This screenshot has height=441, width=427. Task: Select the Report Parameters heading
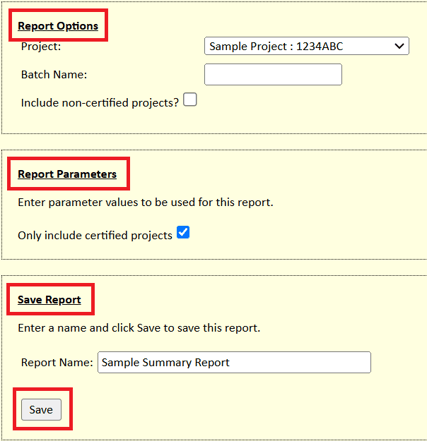pyautogui.click(x=67, y=174)
